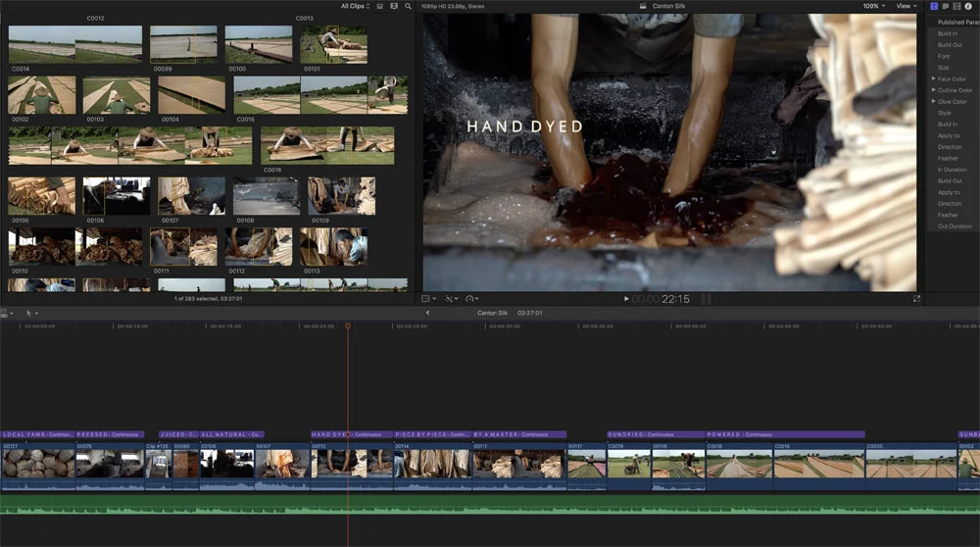Select the BY A MASTER title clip
Viewport: 980px width, 547px height.
point(519,434)
